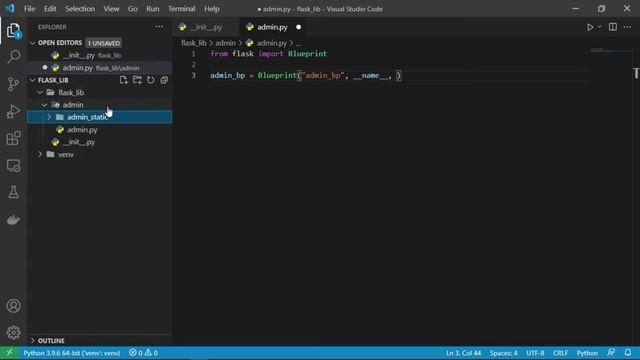
Task: Click the New File icon in FLASK_LIB header
Action: 123,80
